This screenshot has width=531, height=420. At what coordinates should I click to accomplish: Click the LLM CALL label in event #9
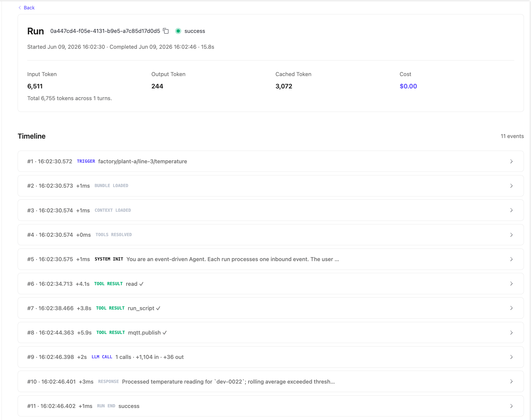(102, 357)
